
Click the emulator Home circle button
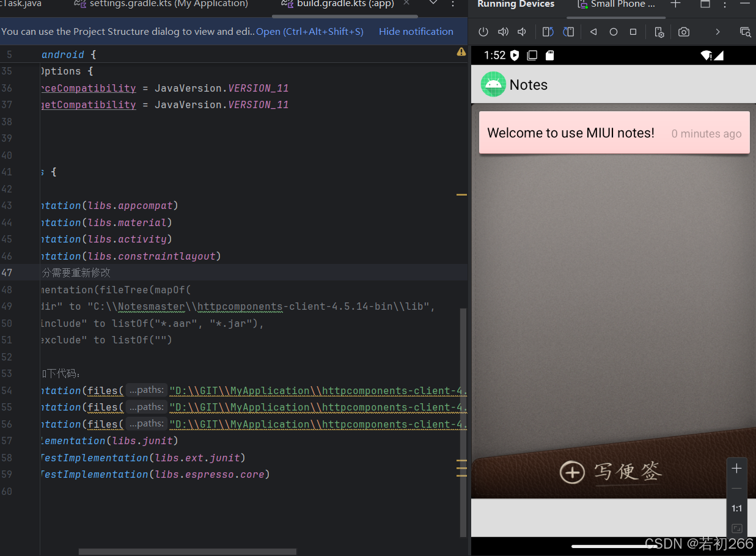tap(614, 32)
